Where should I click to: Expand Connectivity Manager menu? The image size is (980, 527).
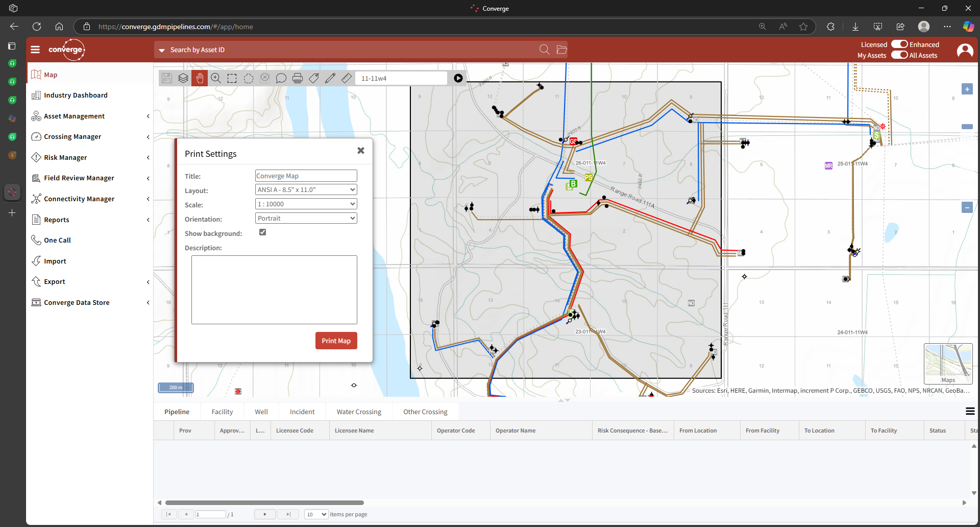coord(90,199)
